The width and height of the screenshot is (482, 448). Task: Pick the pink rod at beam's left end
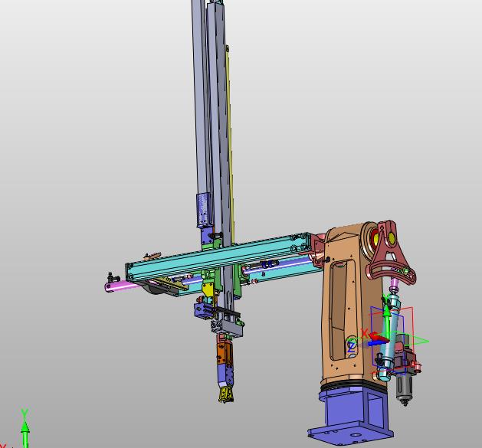pos(123,286)
